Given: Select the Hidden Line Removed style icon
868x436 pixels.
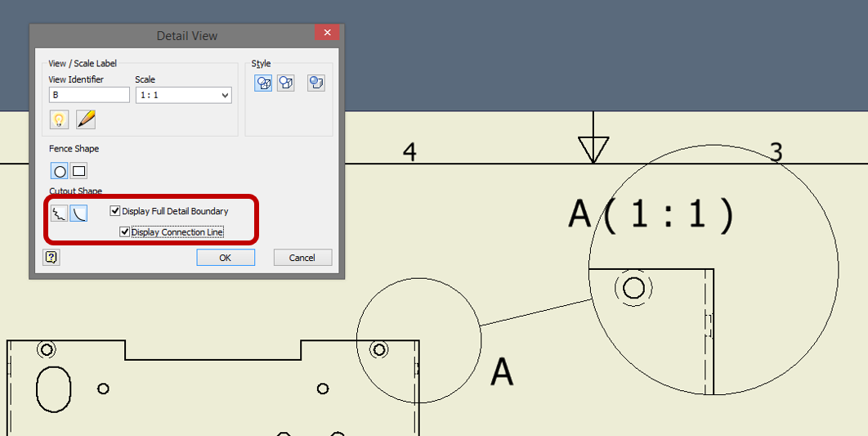Looking at the screenshot, I should tap(285, 83).
